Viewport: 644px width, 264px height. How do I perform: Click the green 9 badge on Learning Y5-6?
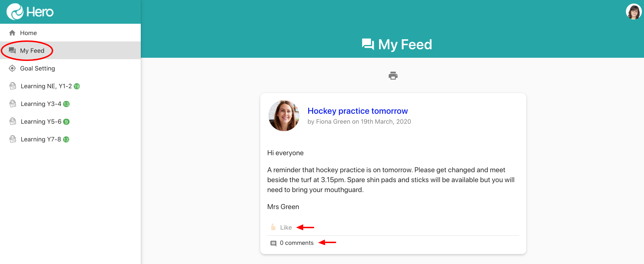pos(66,122)
